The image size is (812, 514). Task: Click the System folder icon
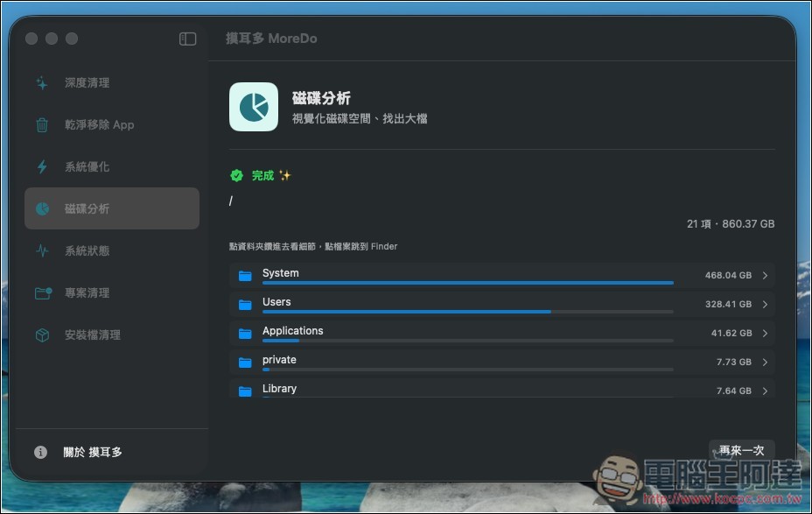(x=245, y=276)
